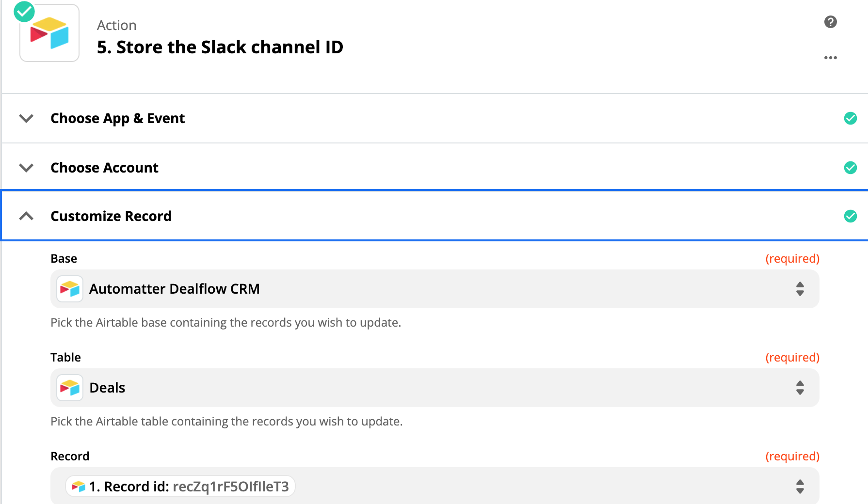
Task: Expand the Choose Account section chevron
Action: (x=26, y=168)
